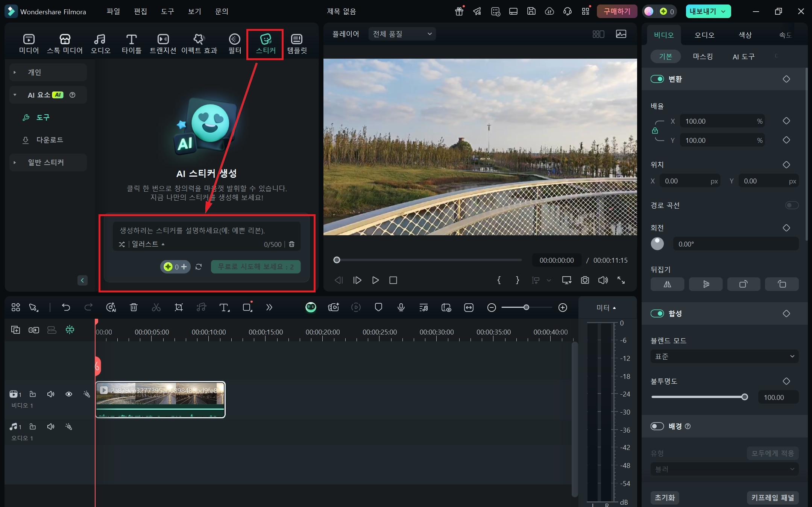The height and width of the screenshot is (507, 812).
Task: Open the 템플릿 templates panel
Action: coord(297,44)
